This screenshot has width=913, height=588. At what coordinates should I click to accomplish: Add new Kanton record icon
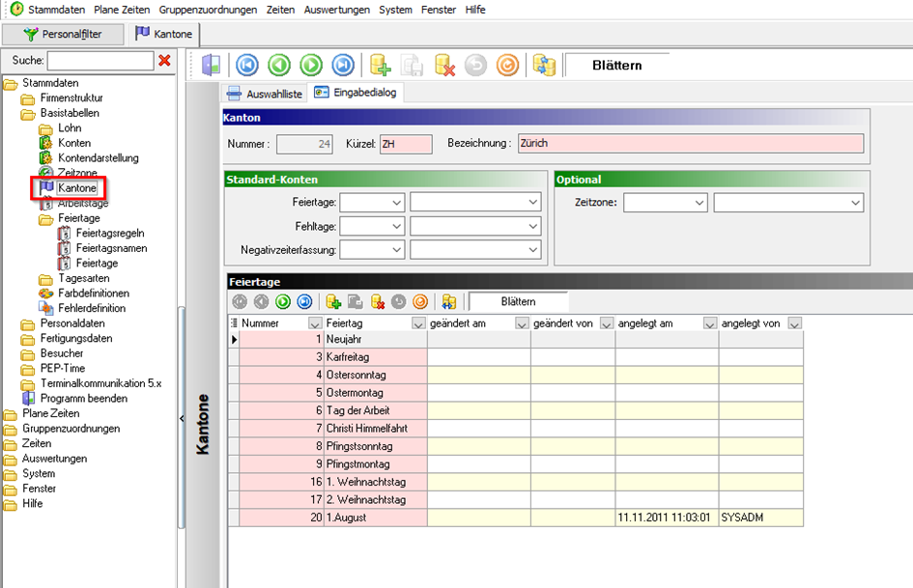pyautogui.click(x=381, y=66)
